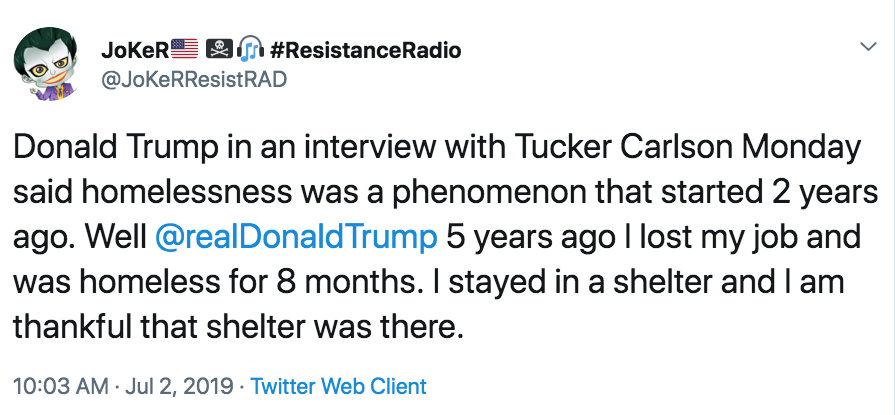Click the American flag emoji in name
This screenshot has height=415, width=895.
[x=184, y=50]
